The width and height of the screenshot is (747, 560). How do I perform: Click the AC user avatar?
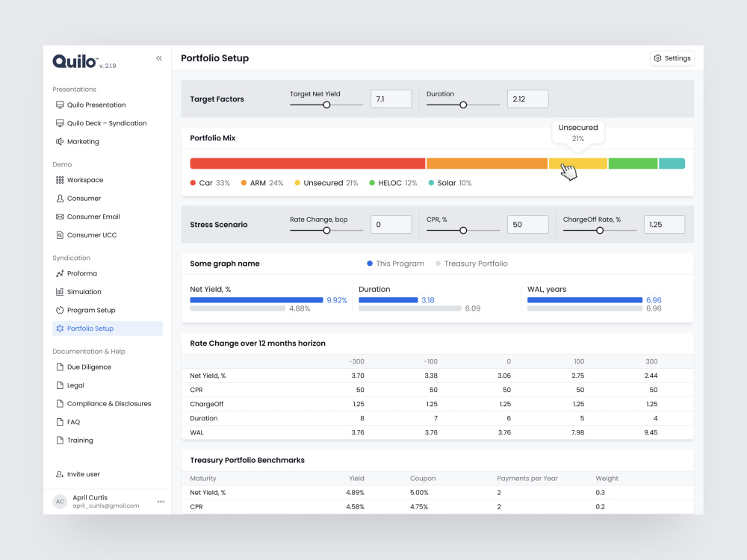click(x=60, y=502)
